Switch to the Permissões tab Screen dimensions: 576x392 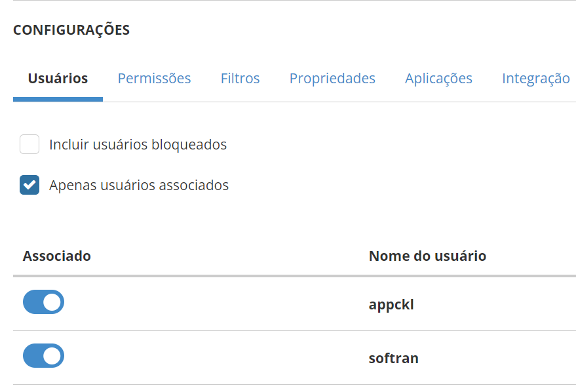point(154,79)
